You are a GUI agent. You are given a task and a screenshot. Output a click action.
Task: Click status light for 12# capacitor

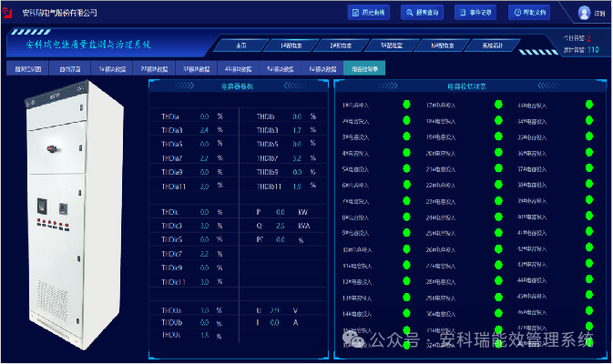point(406,281)
